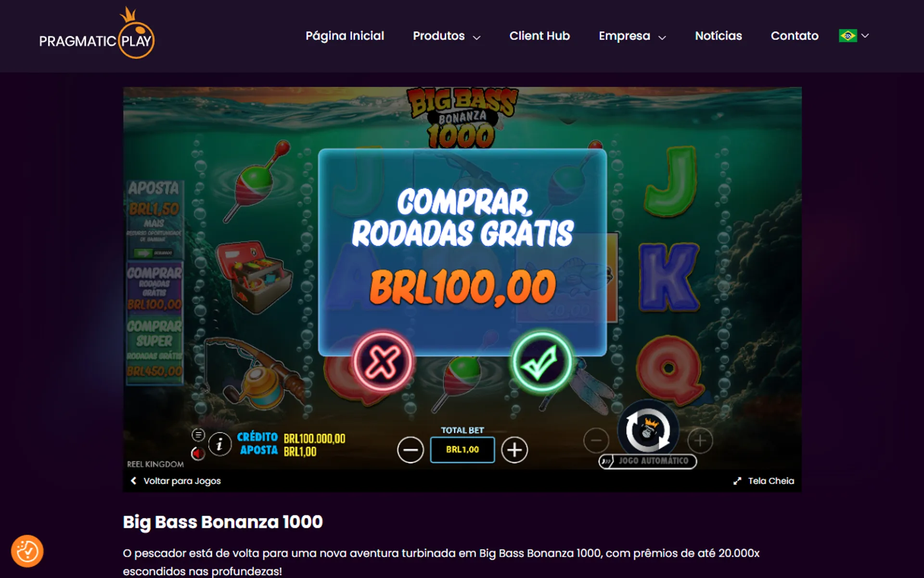Open the Client Hub menu item

(x=539, y=36)
